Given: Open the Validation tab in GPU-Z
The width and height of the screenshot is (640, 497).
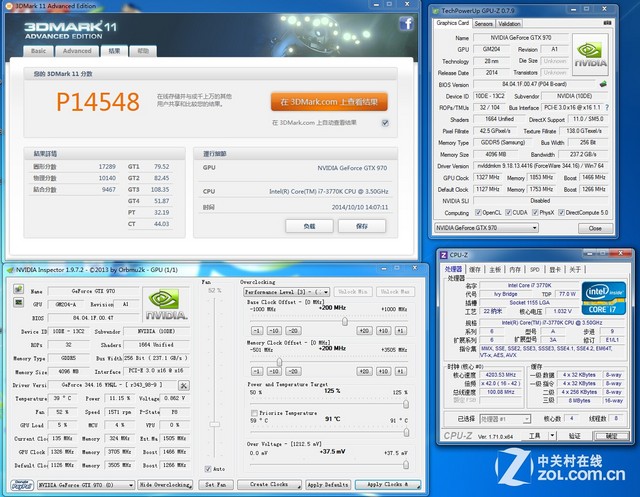Looking at the screenshot, I should [x=509, y=24].
